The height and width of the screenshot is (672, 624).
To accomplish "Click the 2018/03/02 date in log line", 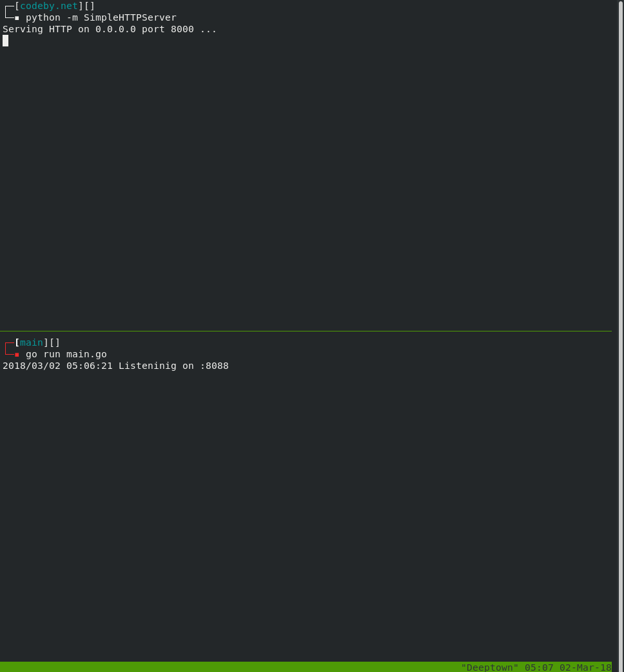I will [x=31, y=366].
